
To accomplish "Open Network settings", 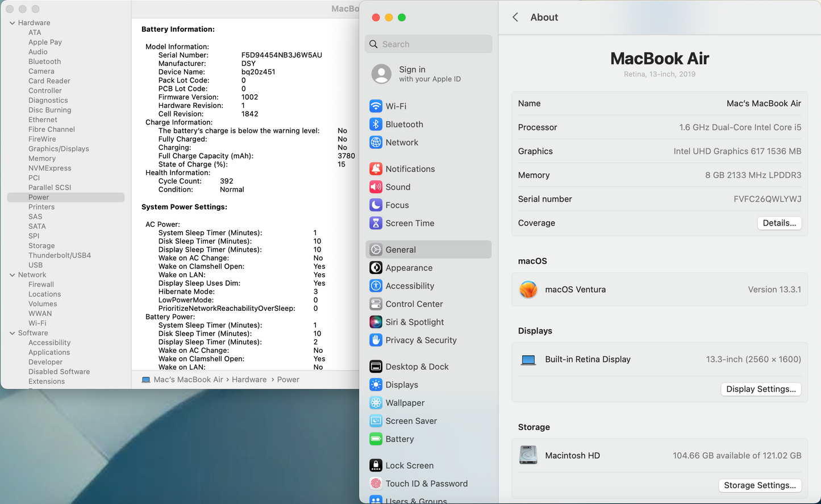I will (x=401, y=142).
